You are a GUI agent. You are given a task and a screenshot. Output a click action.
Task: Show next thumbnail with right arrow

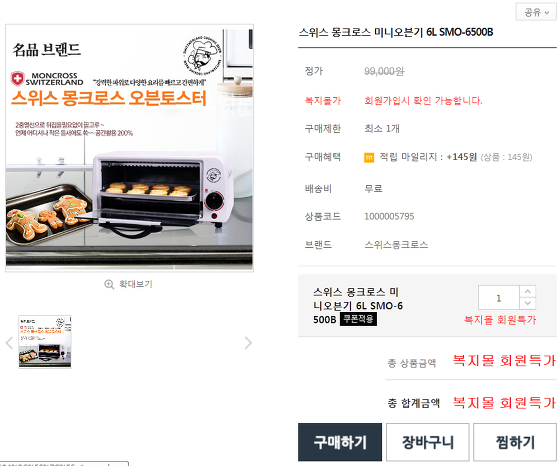tap(248, 343)
